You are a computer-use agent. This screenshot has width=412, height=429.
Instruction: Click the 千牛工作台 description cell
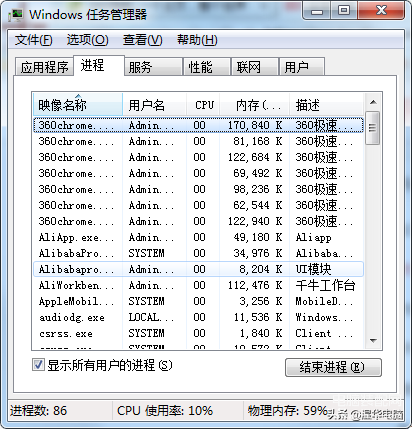tap(325, 285)
